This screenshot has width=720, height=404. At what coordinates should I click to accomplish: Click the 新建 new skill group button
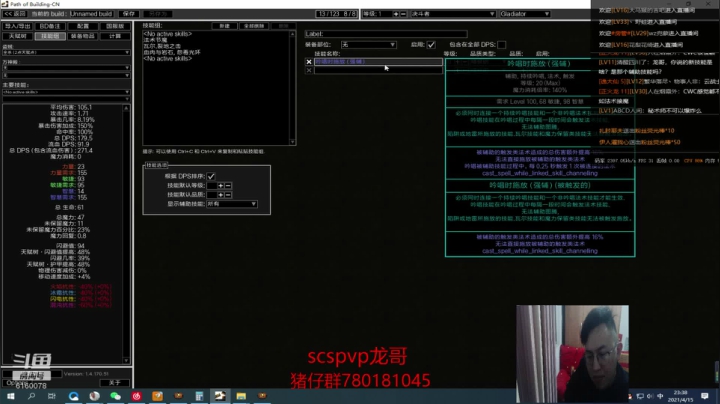click(225, 26)
